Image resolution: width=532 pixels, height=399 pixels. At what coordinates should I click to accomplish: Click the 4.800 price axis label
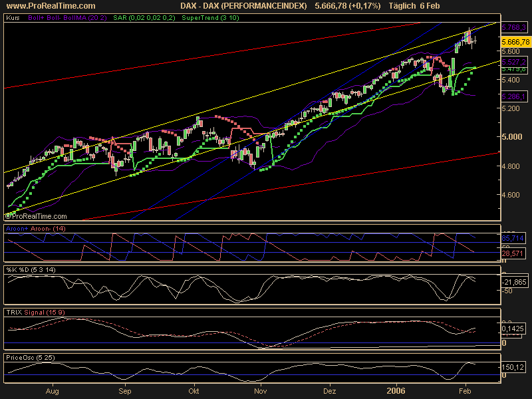pyautogui.click(x=511, y=166)
